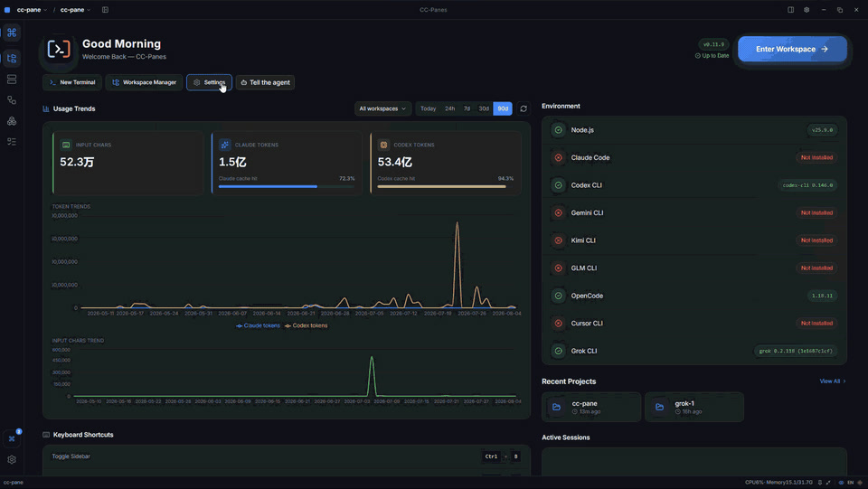Click the EN language indicator in status bar

(850, 483)
